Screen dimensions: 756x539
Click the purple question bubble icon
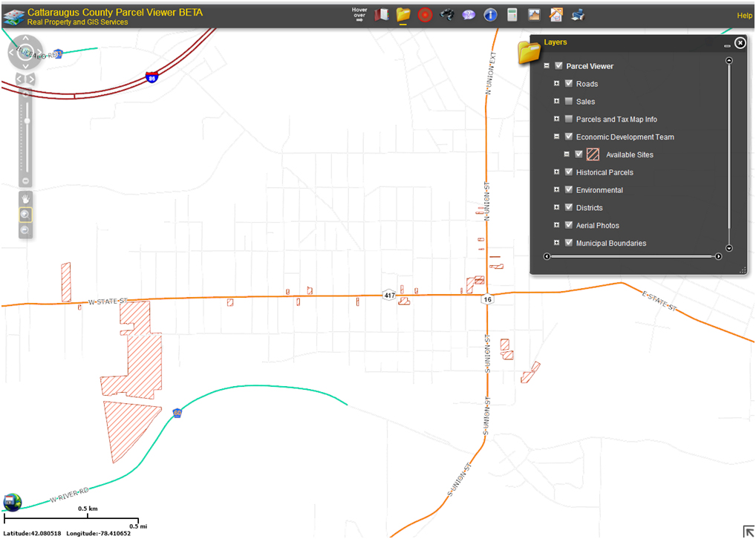click(x=468, y=15)
